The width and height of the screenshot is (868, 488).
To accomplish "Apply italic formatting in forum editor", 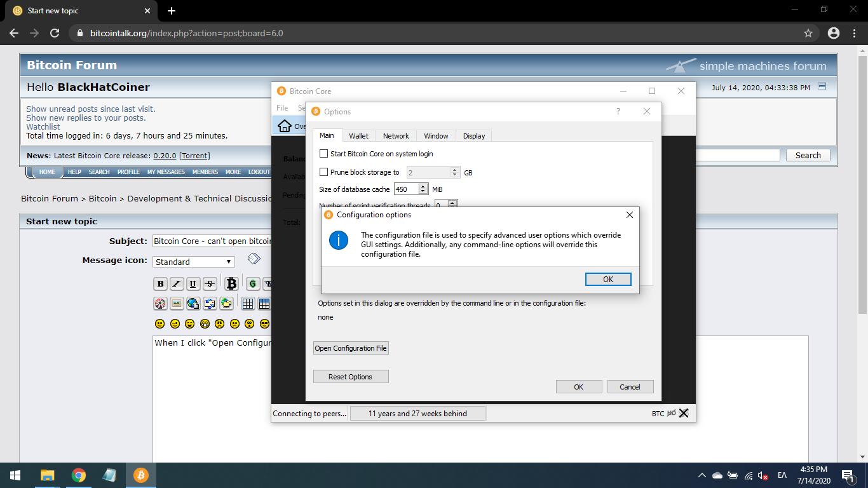I will pos(177,284).
